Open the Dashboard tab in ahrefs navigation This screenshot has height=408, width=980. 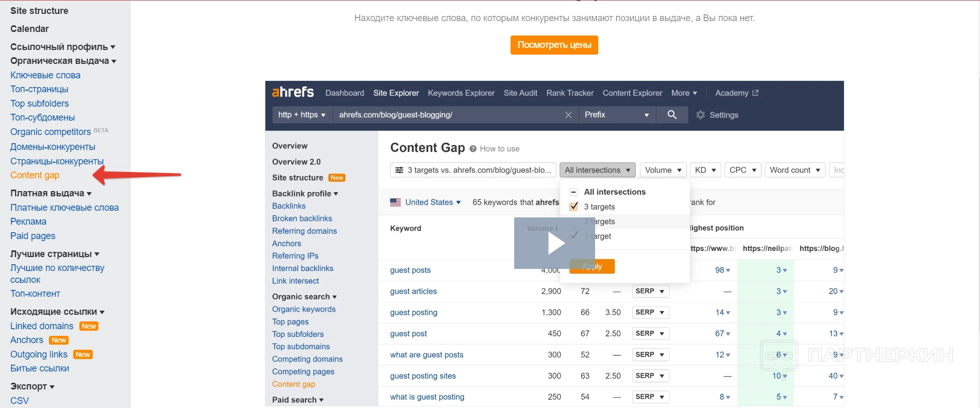[345, 93]
